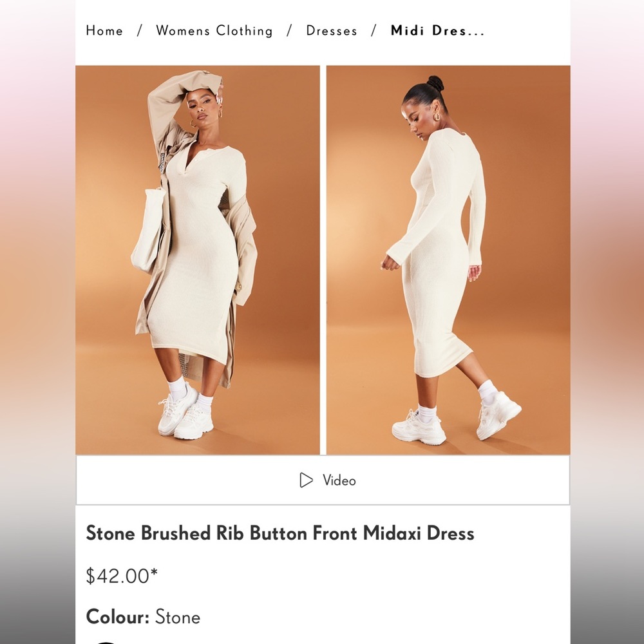Click the slash between Home and Womens Clothing
644x644 pixels.
(140, 31)
